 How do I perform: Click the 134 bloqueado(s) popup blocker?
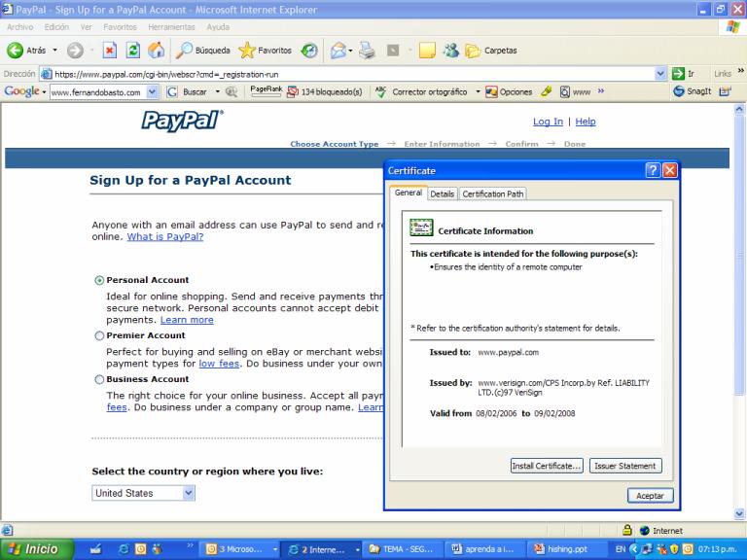point(325,92)
